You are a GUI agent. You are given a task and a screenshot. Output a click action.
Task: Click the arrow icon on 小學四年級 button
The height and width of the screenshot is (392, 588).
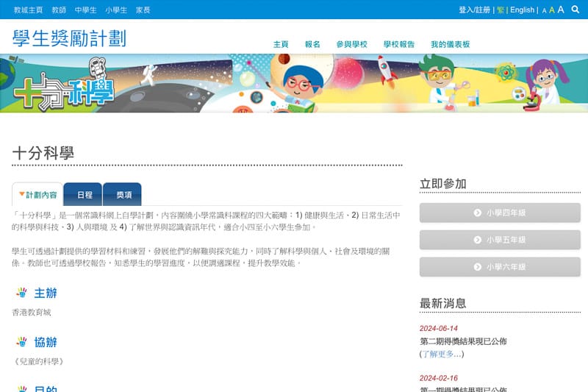[478, 213]
